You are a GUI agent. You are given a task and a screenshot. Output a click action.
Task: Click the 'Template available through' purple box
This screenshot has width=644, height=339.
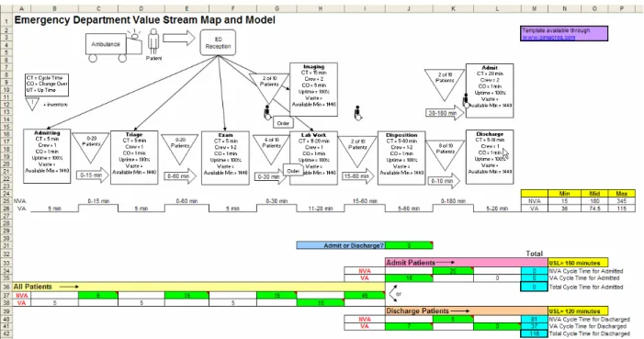564,33
